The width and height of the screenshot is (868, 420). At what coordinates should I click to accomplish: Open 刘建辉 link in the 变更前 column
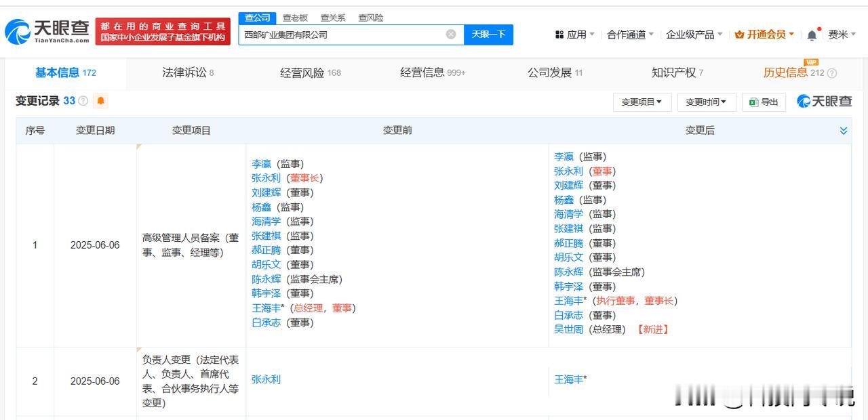(x=266, y=192)
